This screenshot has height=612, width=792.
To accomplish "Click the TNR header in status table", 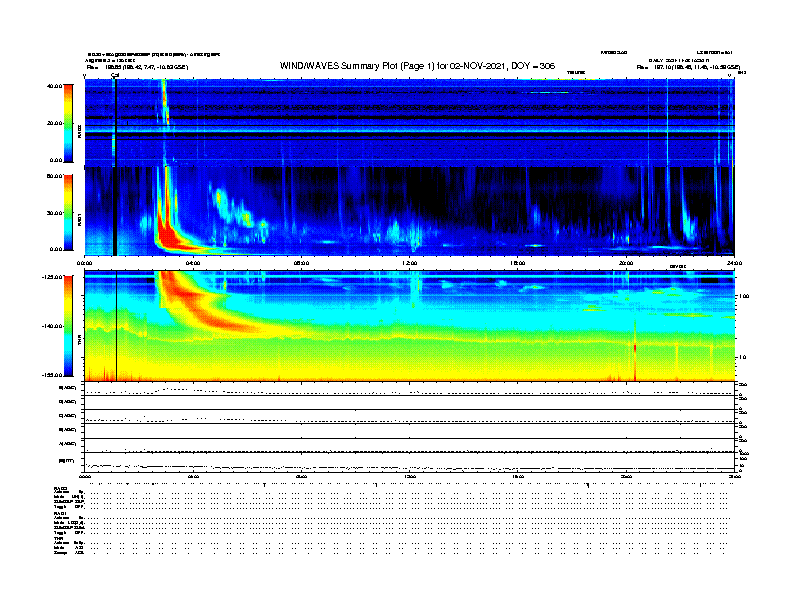I will (58, 538).
